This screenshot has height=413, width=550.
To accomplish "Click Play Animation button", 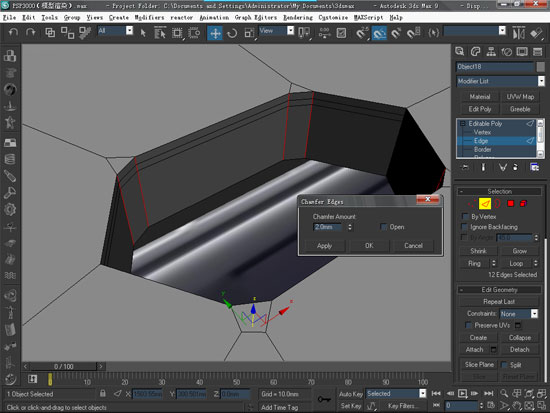I will click(462, 393).
